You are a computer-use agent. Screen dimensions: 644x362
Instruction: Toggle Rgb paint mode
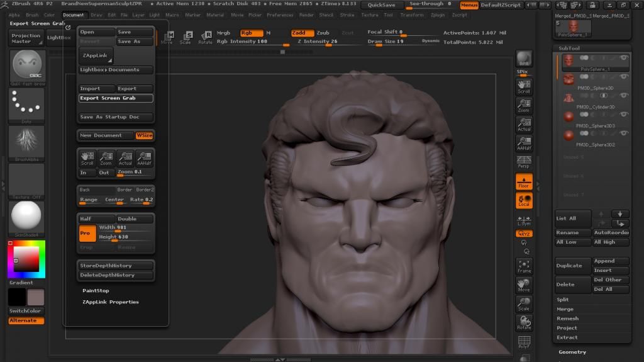tap(252, 33)
